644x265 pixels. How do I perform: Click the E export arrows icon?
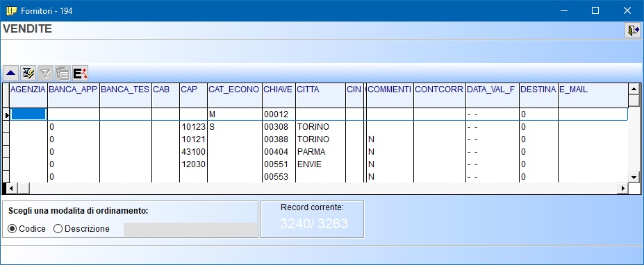(x=80, y=74)
